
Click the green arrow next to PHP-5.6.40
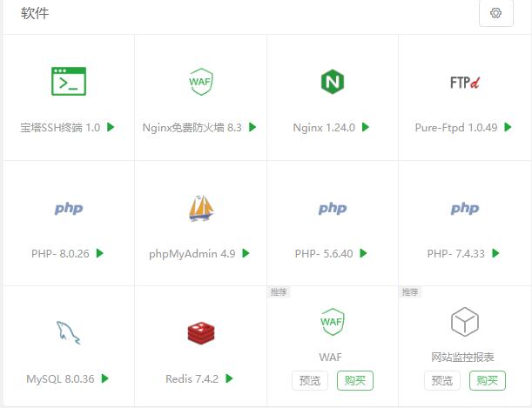[363, 253]
